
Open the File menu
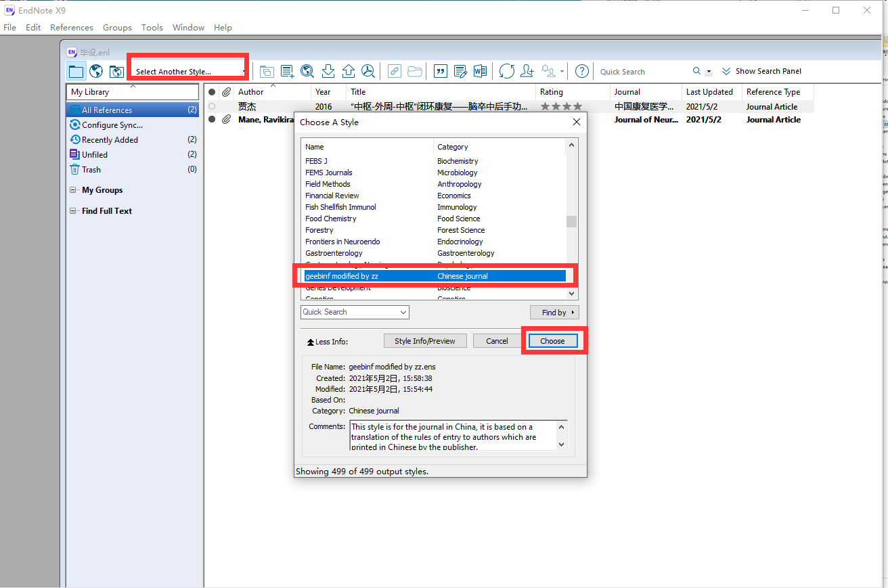(9, 28)
